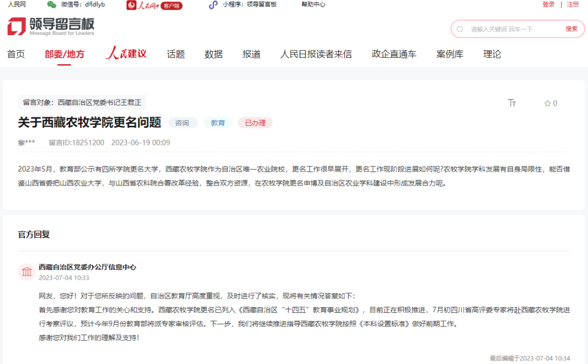Viewport: 588px width, 364px height.
Task: Open the 领导留言板 mini program icon
Action: pyautogui.click(x=213, y=5)
